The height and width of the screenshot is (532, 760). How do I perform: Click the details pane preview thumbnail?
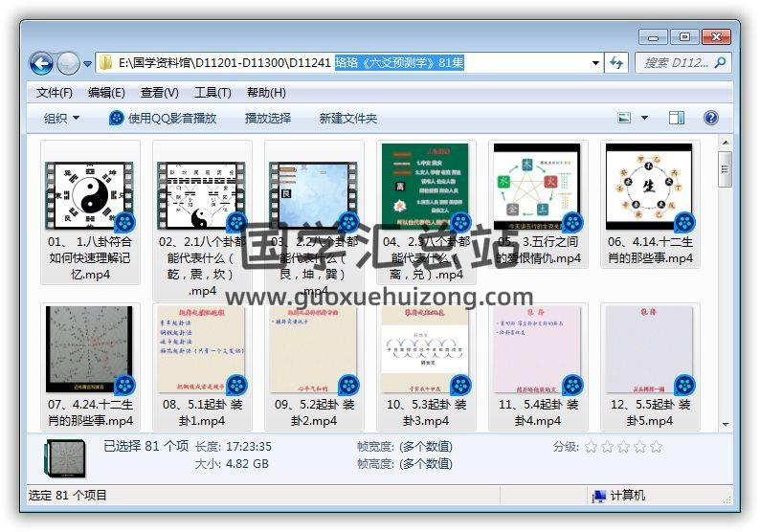pyautogui.click(x=64, y=457)
